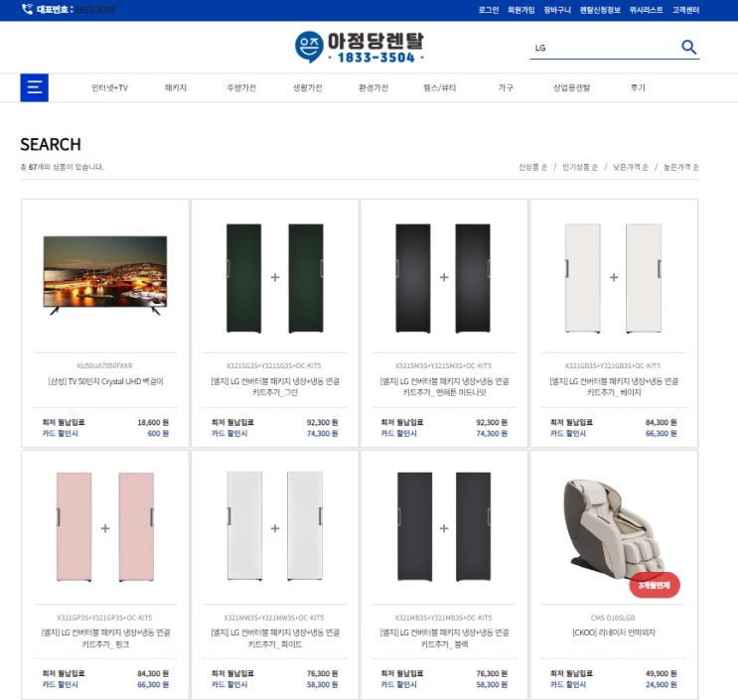Select the 후기 menu

[x=638, y=88]
